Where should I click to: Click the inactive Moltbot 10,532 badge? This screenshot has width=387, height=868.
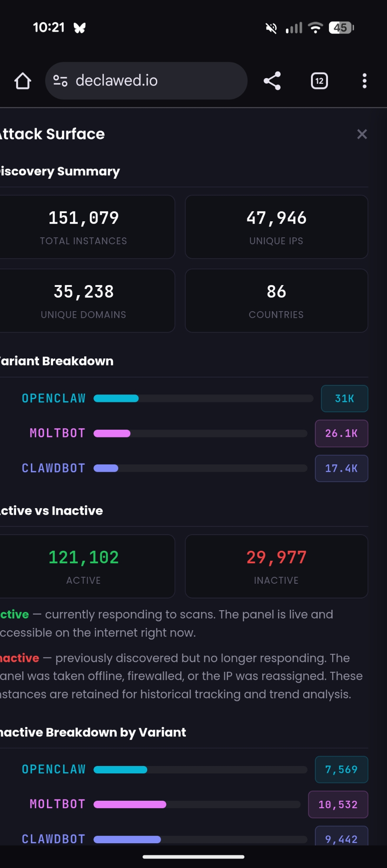coord(338,805)
